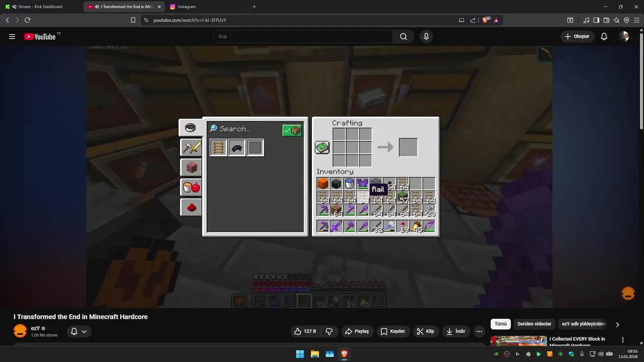Pick the dirt block stack of 64
This screenshot has width=644, height=362.
coord(336,210)
